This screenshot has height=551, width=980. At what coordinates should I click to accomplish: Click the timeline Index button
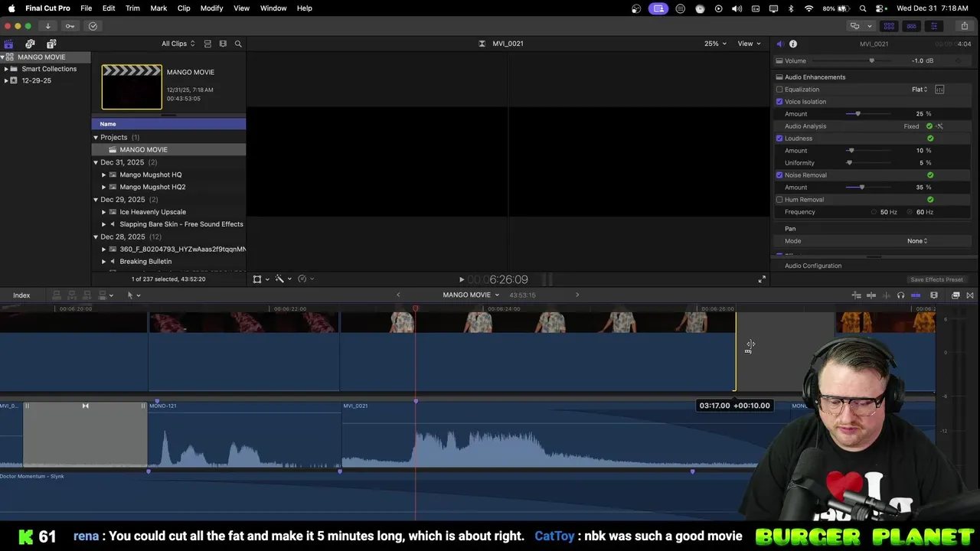click(x=21, y=295)
